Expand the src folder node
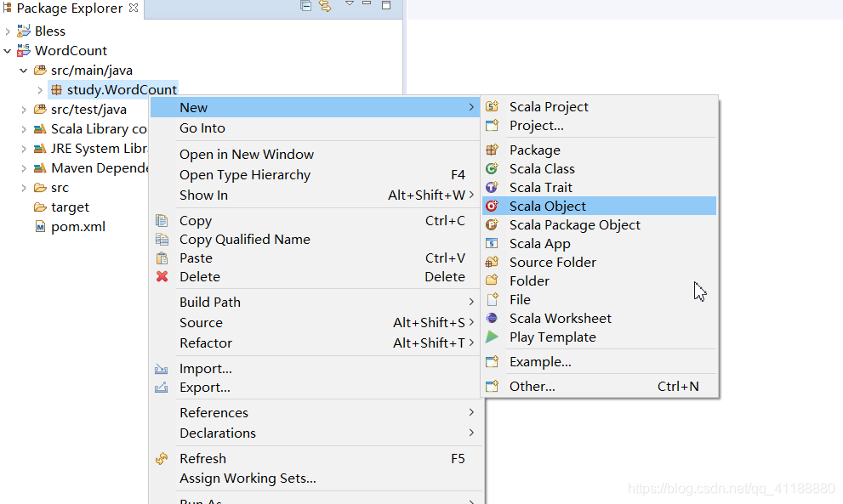 [24, 188]
